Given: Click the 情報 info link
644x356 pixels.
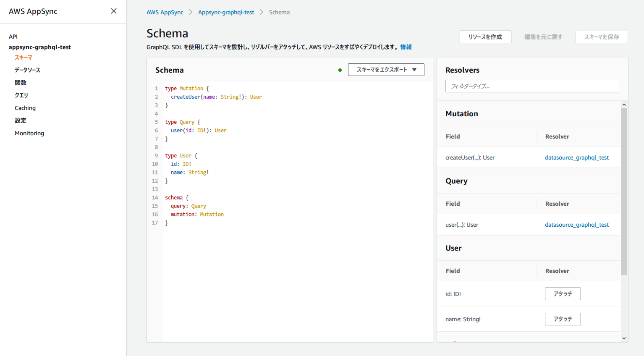Looking at the screenshot, I should click(406, 47).
